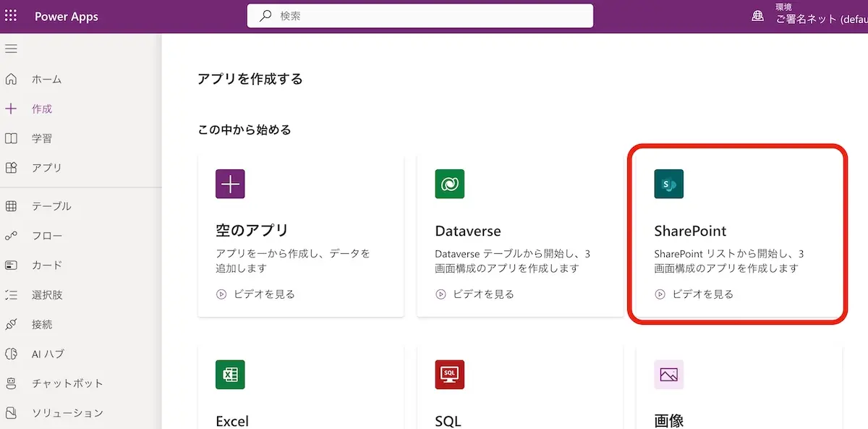Open the environment picker icon

coord(757,16)
